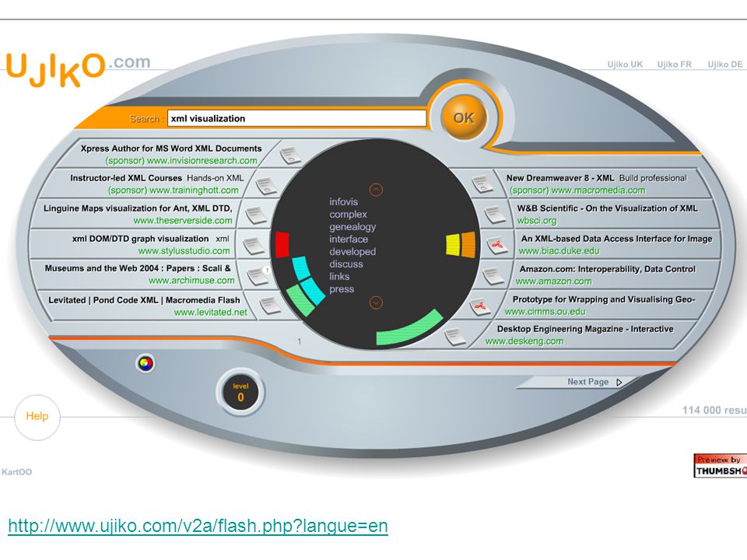
Task: Select keyword developed
Action: 352,251
